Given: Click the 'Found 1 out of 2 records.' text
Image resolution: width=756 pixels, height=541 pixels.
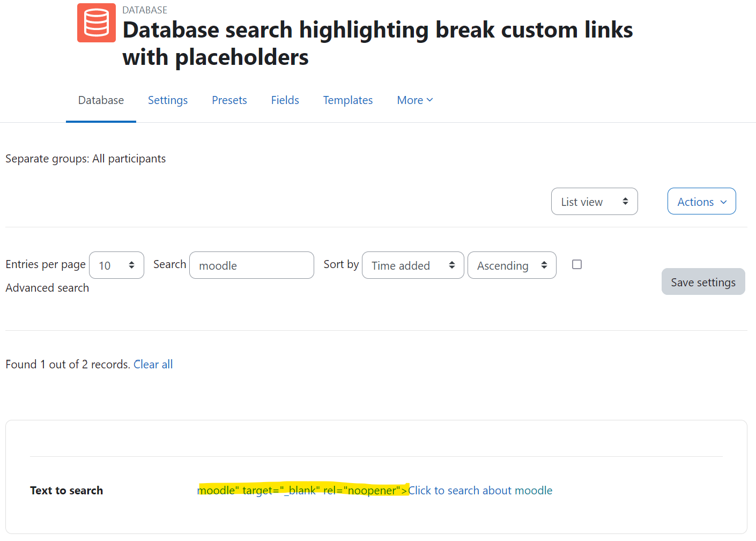Looking at the screenshot, I should click(68, 365).
